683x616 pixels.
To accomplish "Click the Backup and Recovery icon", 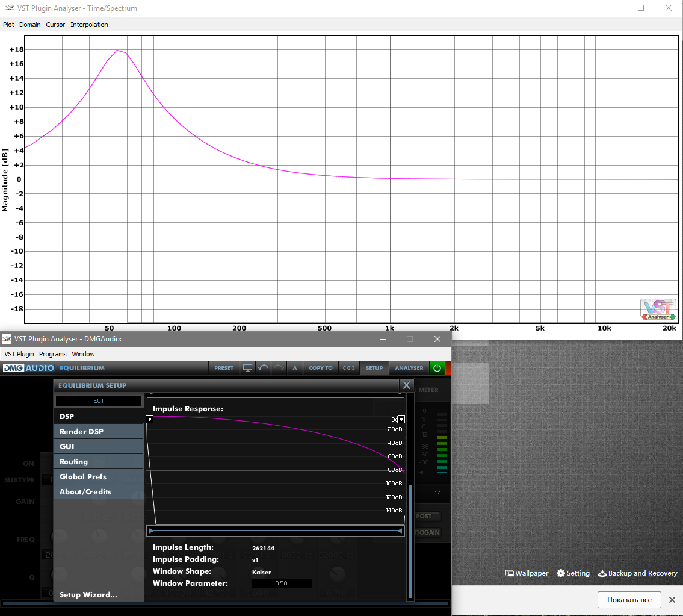I will (602, 573).
